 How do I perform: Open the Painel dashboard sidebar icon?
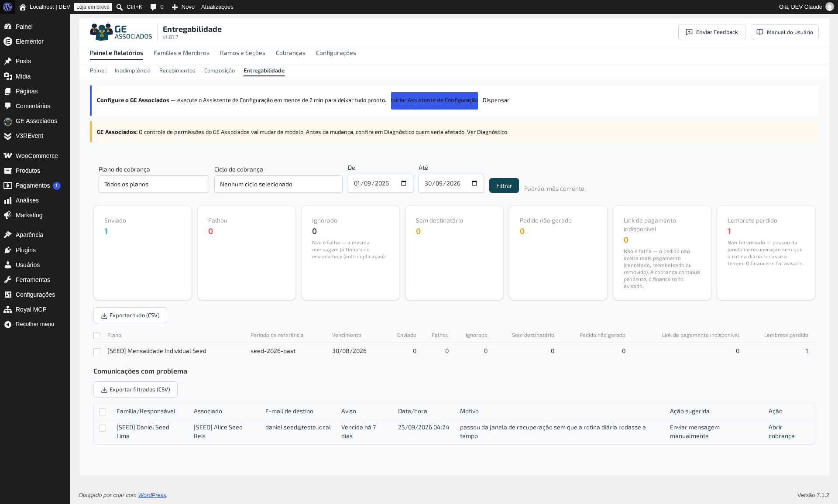pos(8,27)
